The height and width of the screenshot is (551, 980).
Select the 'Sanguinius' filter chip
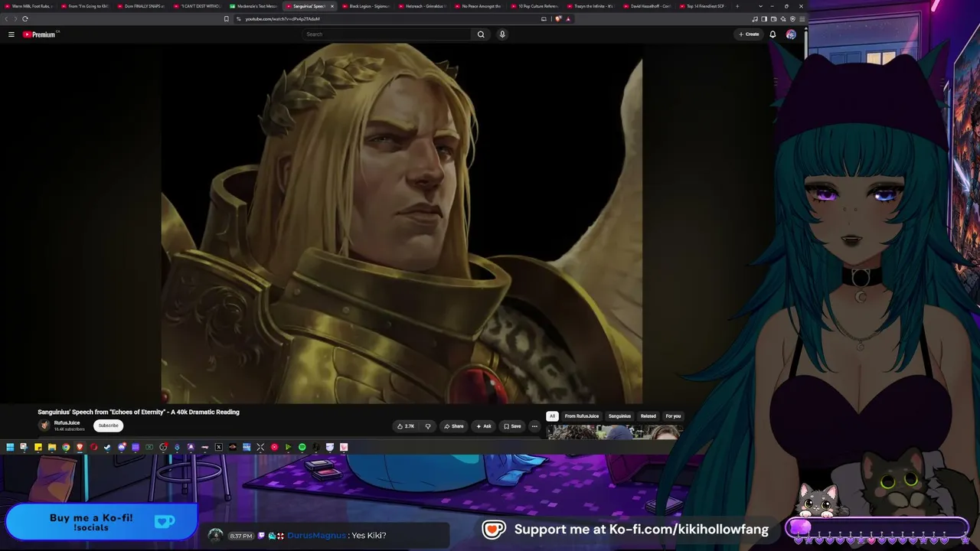click(x=619, y=416)
